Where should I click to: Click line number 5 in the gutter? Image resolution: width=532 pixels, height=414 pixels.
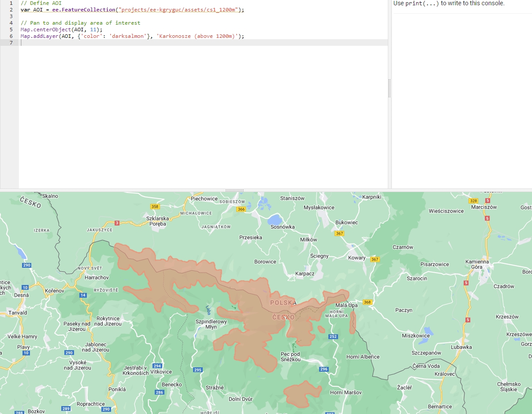click(x=11, y=30)
